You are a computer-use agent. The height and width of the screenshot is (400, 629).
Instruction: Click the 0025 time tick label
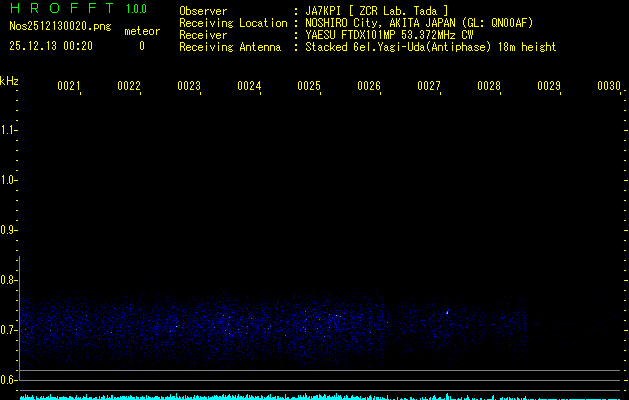(x=309, y=87)
